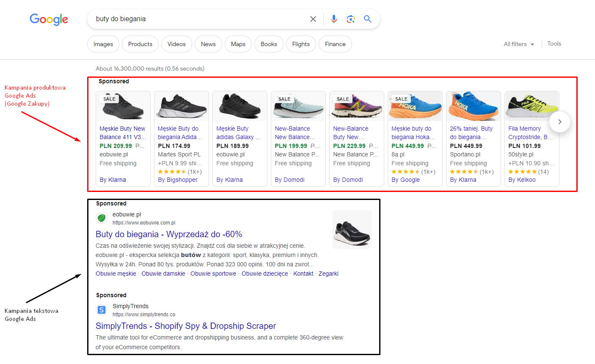
Task: Switch to the Flights filter
Action: click(301, 44)
